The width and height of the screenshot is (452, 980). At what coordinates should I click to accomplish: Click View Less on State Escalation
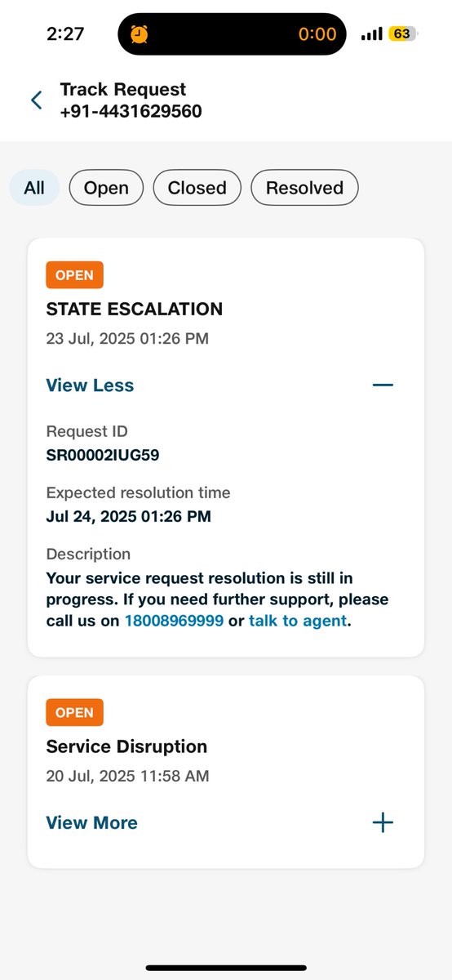[x=90, y=385]
